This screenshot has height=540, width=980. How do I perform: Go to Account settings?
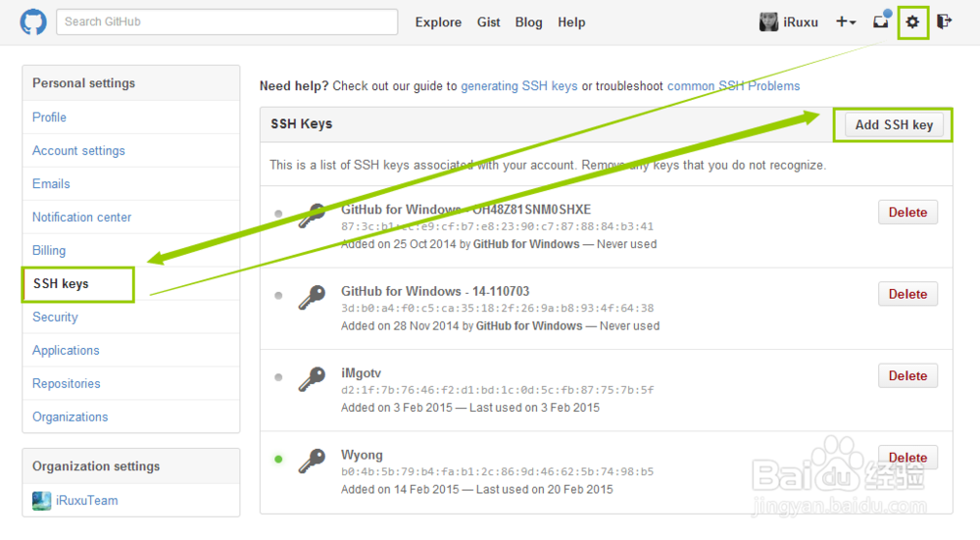click(x=78, y=151)
